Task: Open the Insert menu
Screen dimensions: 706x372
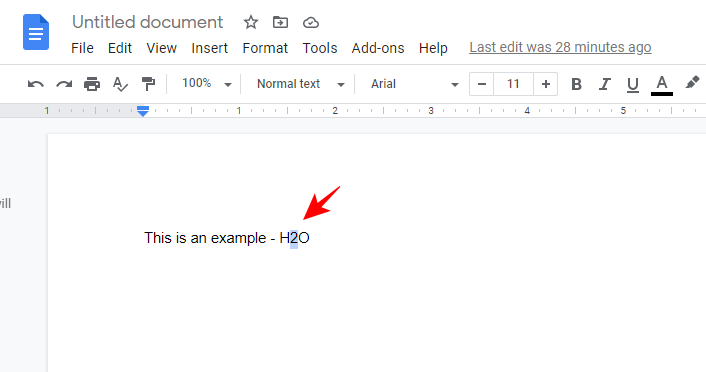Action: point(209,48)
